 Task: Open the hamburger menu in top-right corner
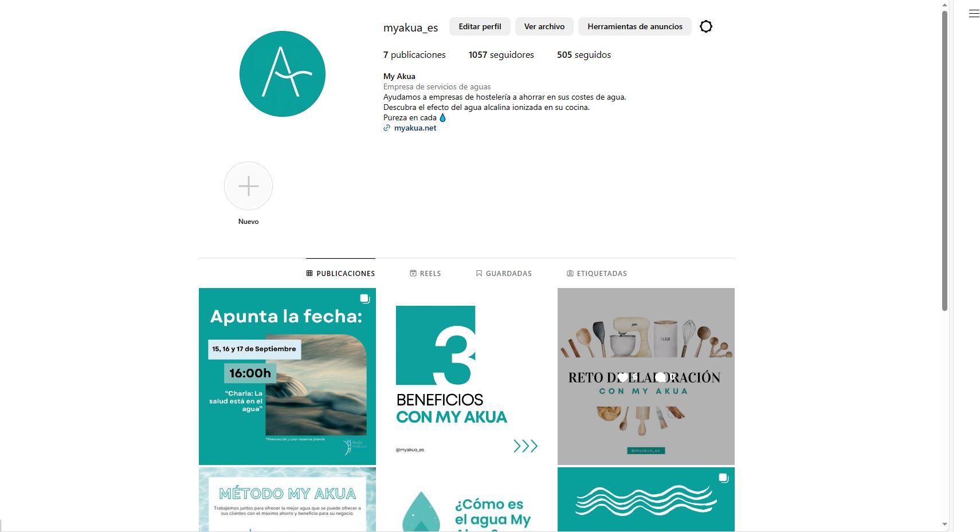(974, 14)
